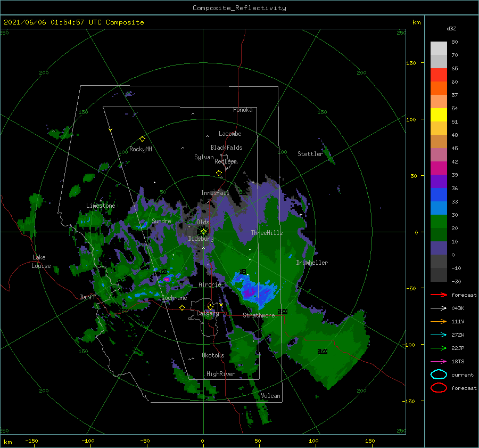This screenshot has height=448, width=479.
Task: Click the slate purple 0–10 dBZ swatch
Action: coord(439,248)
